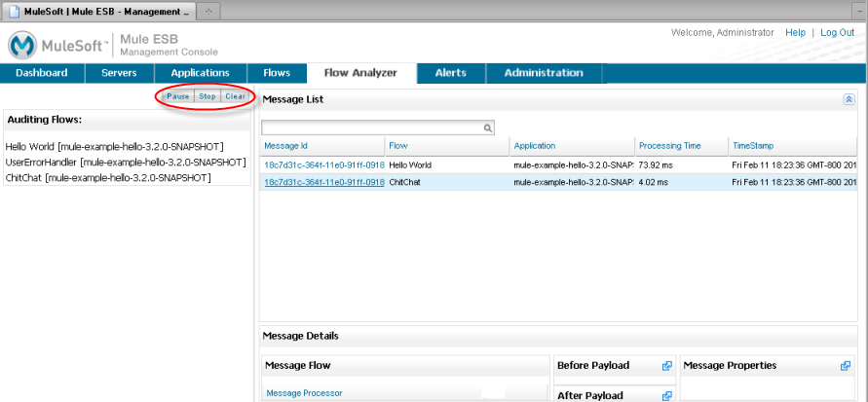Switch to the Servers tab

pos(118,73)
